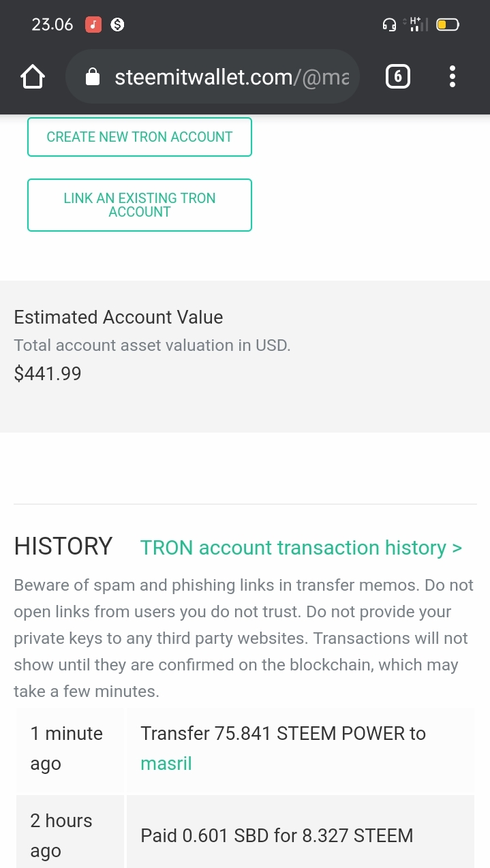Open the masril user link
490x868 pixels.
(166, 764)
